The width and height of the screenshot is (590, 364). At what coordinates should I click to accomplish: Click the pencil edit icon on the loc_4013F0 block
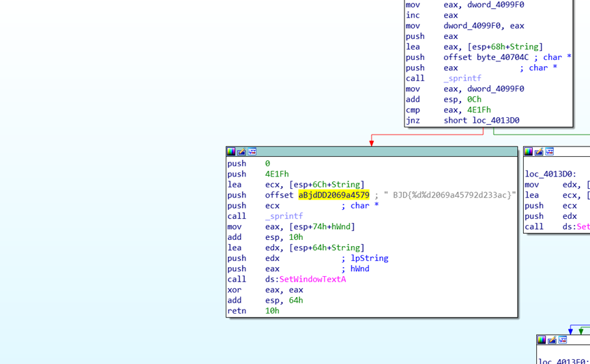(552, 340)
